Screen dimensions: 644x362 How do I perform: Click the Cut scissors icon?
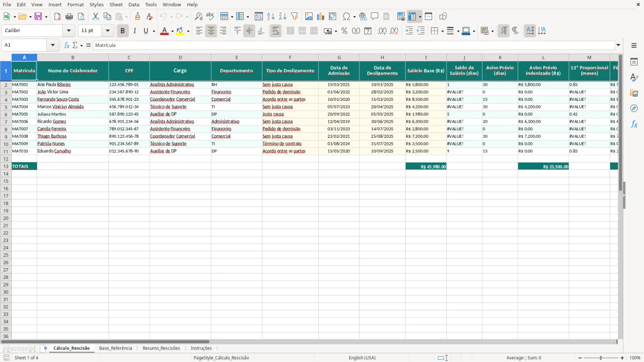point(96,17)
